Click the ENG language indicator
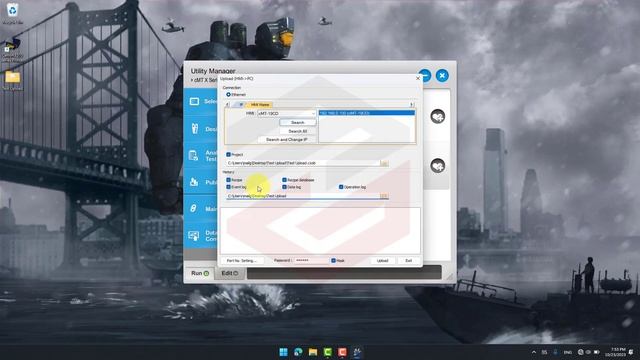640x360 pixels. click(567, 352)
